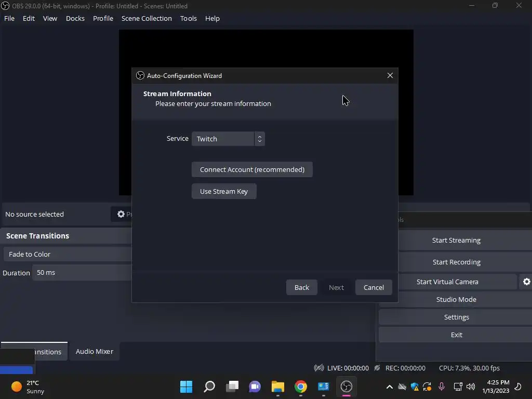
Task: Open the Windows Start menu
Action: 187,387
